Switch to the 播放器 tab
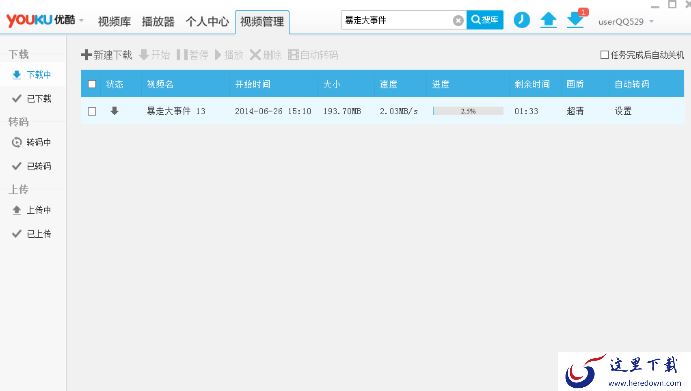 pos(158,21)
